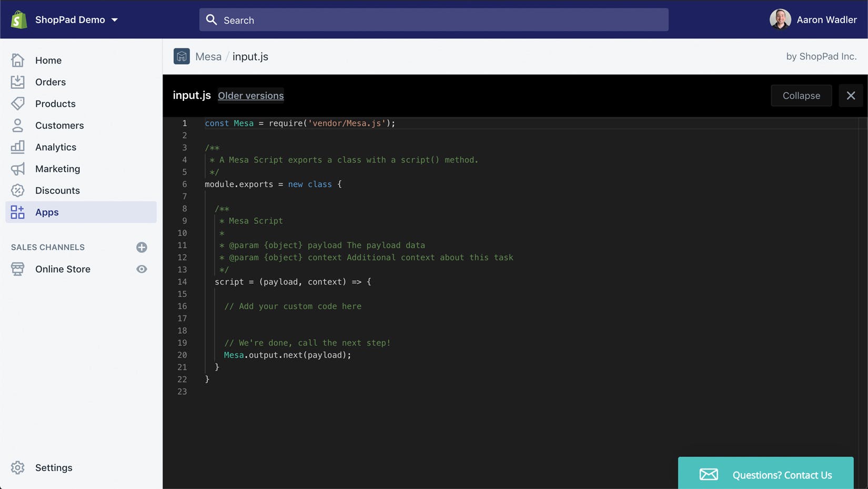Place cursor on line 1 require statement

pyautogui.click(x=300, y=123)
